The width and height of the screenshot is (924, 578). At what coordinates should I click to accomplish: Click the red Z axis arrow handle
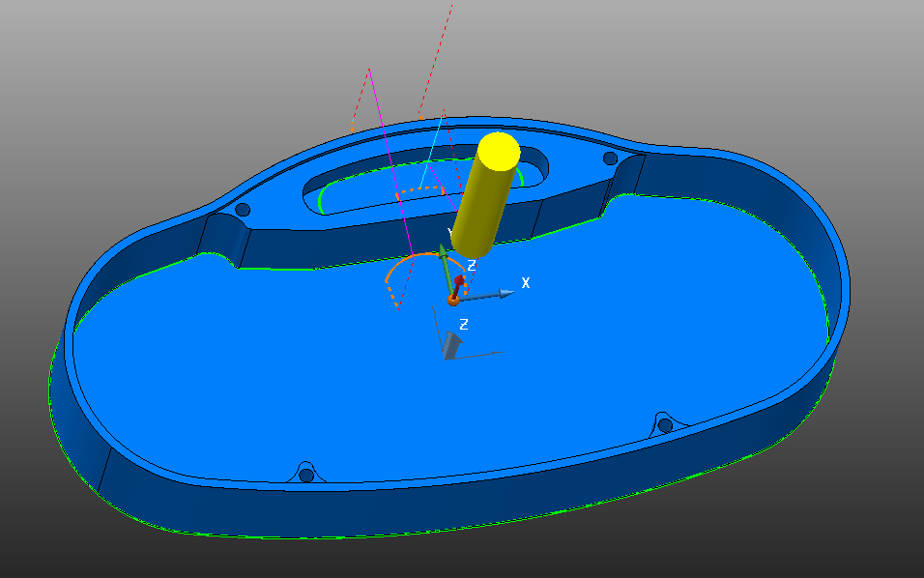point(459,284)
